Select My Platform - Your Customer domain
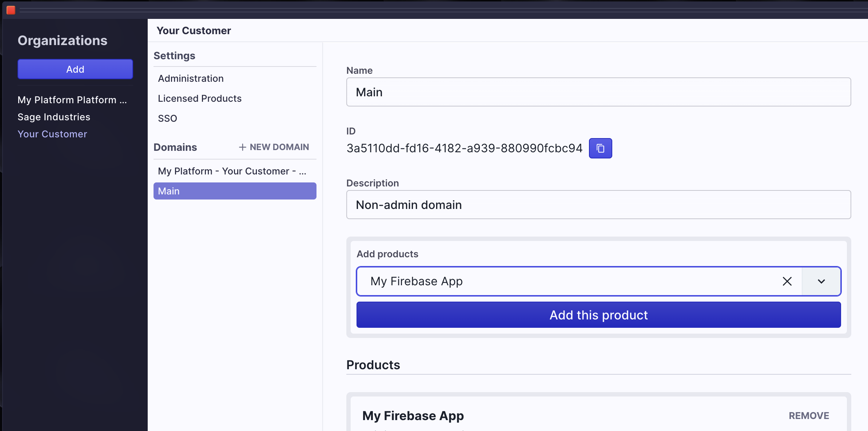Image resolution: width=868 pixels, height=431 pixels. [232, 171]
